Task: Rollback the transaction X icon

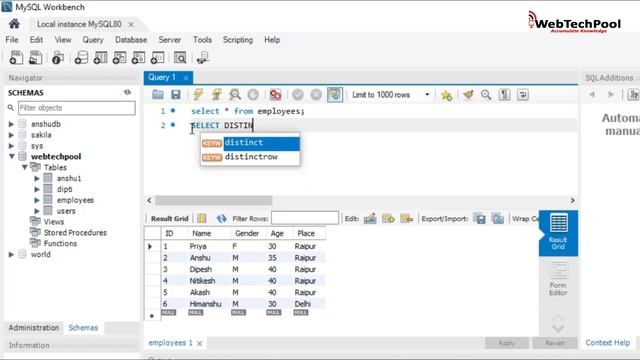Action: tap(316, 95)
